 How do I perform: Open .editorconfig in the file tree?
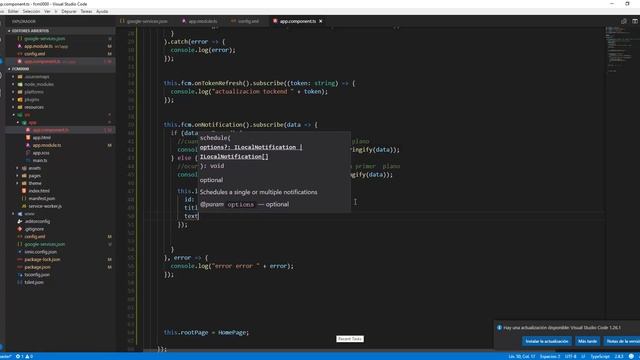coord(37,222)
